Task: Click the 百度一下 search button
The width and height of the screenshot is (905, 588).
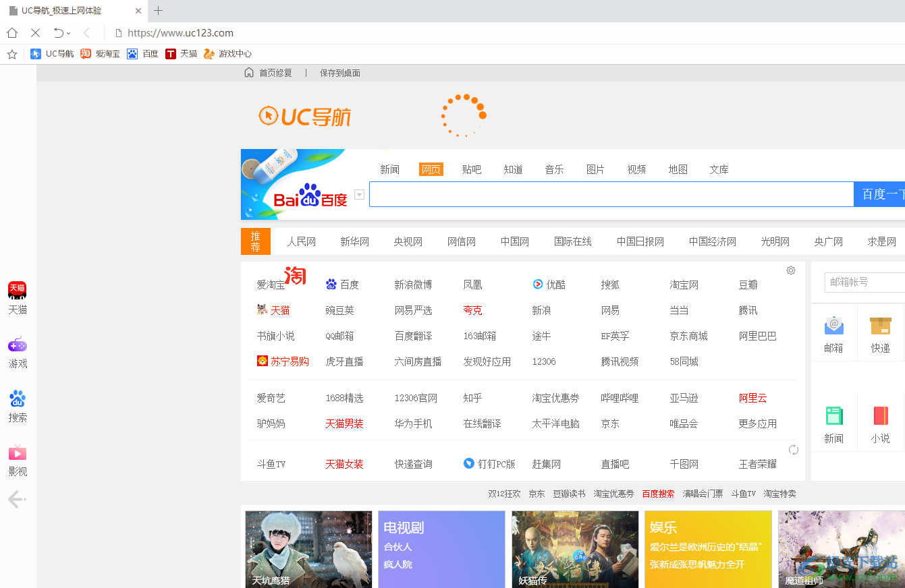Action: pyautogui.click(x=879, y=194)
